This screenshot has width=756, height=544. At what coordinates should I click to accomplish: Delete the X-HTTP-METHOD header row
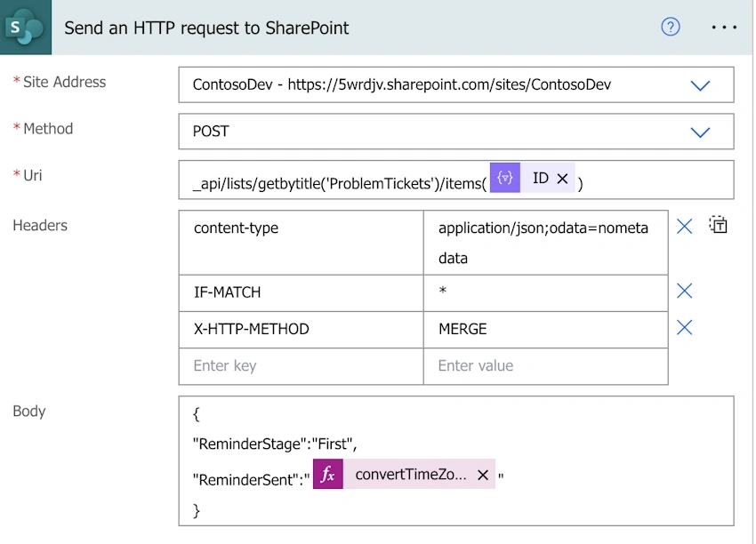pyautogui.click(x=684, y=327)
